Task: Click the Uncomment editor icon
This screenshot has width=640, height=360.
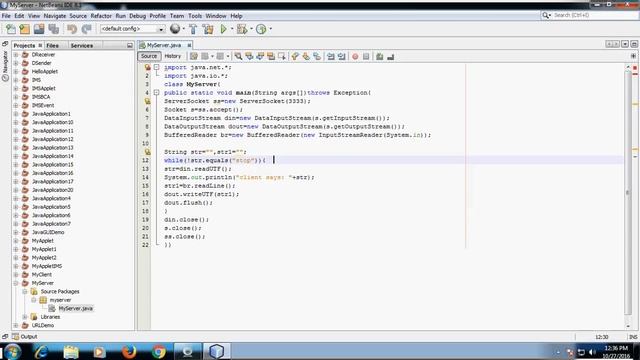Action: tap(391, 56)
